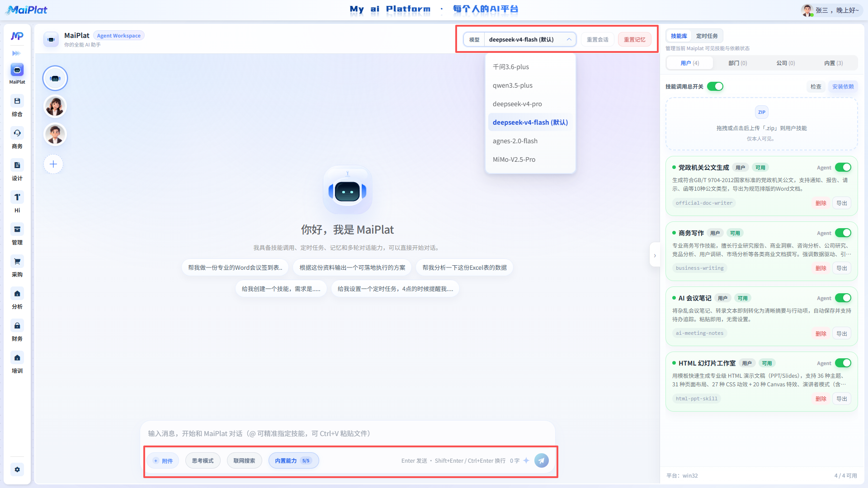Click the ZIP upload icon

[x=762, y=112]
